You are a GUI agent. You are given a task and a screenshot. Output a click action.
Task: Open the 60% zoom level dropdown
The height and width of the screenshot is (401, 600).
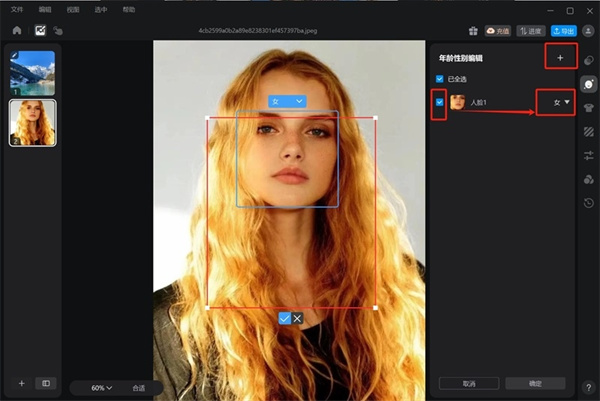point(102,387)
